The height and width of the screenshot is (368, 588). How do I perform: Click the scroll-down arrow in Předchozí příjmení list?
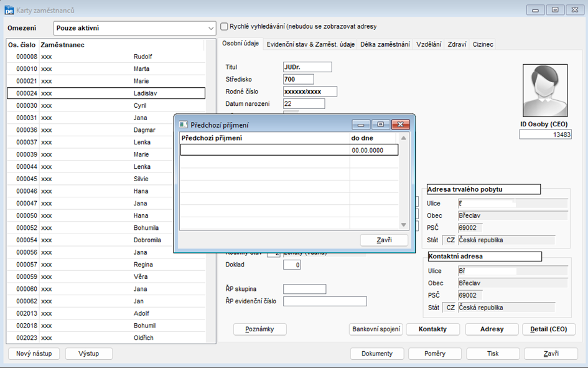(403, 225)
